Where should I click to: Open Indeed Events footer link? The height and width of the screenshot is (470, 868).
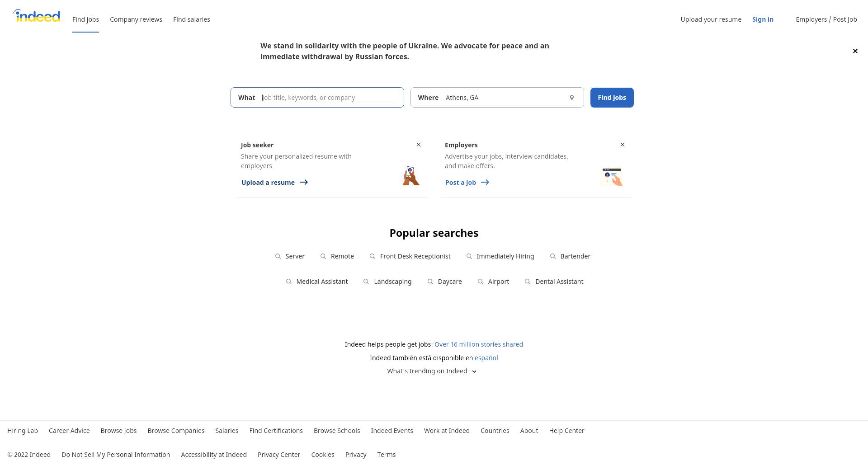tap(392, 431)
